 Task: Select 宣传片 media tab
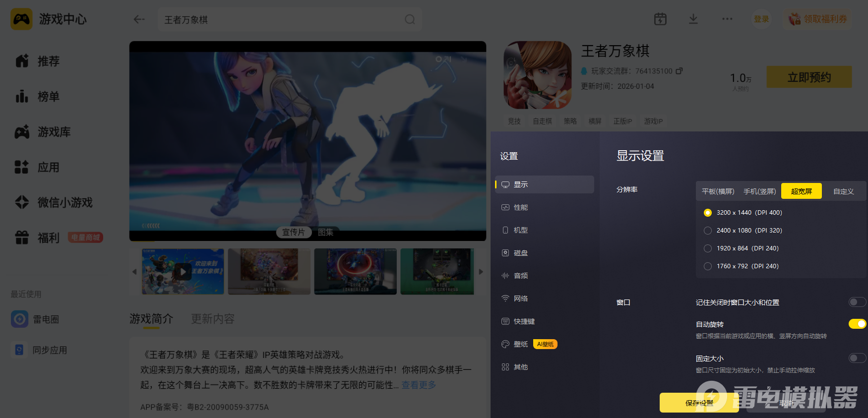tap(294, 232)
